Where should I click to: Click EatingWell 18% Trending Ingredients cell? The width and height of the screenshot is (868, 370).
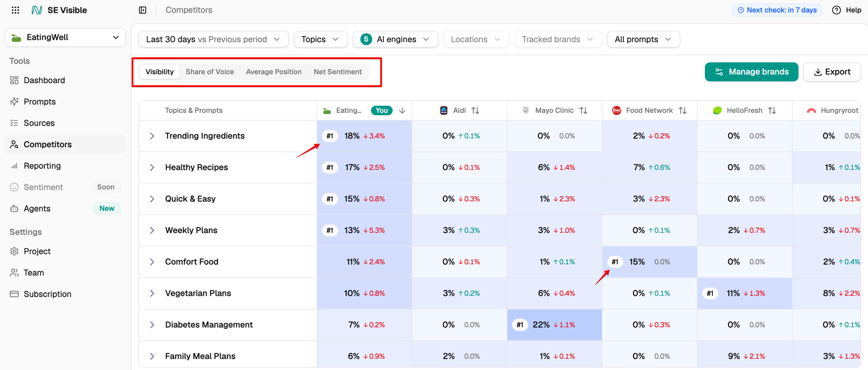point(364,136)
